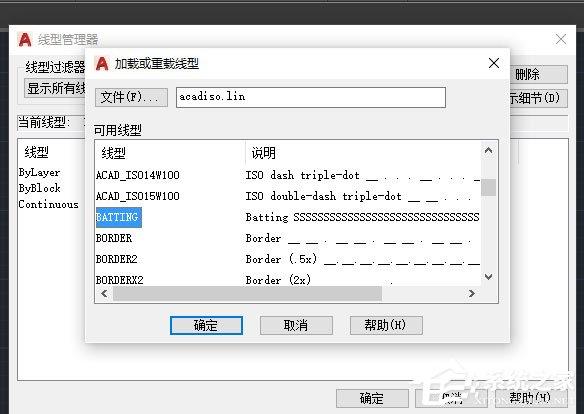Close the 加载或重载线型 dialog
This screenshot has height=414, width=584.
pyautogui.click(x=494, y=63)
